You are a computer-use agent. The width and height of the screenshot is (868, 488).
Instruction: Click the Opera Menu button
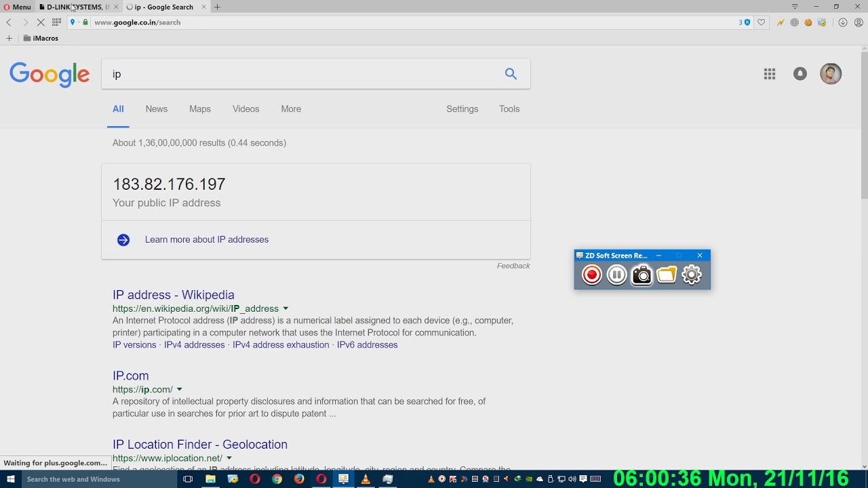tap(17, 7)
